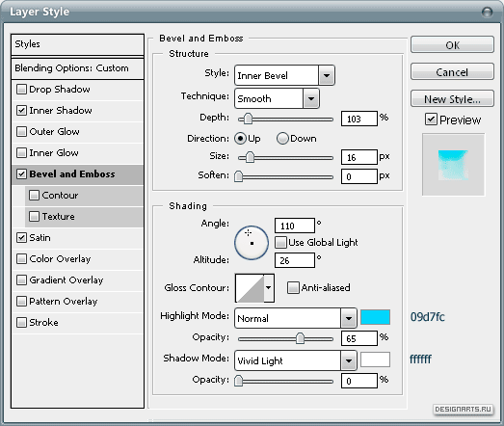Click the Highlight Opacity slider handle
Image resolution: width=504 pixels, height=426 pixels.
coord(300,338)
